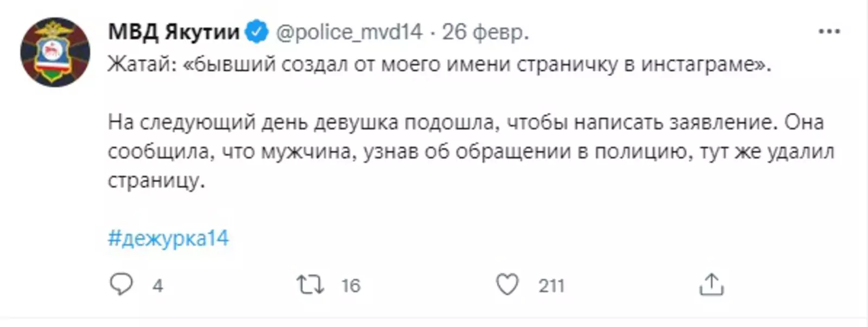This screenshot has width=868, height=327.
Task: Like the tweet with the heart icon
Action: (507, 285)
